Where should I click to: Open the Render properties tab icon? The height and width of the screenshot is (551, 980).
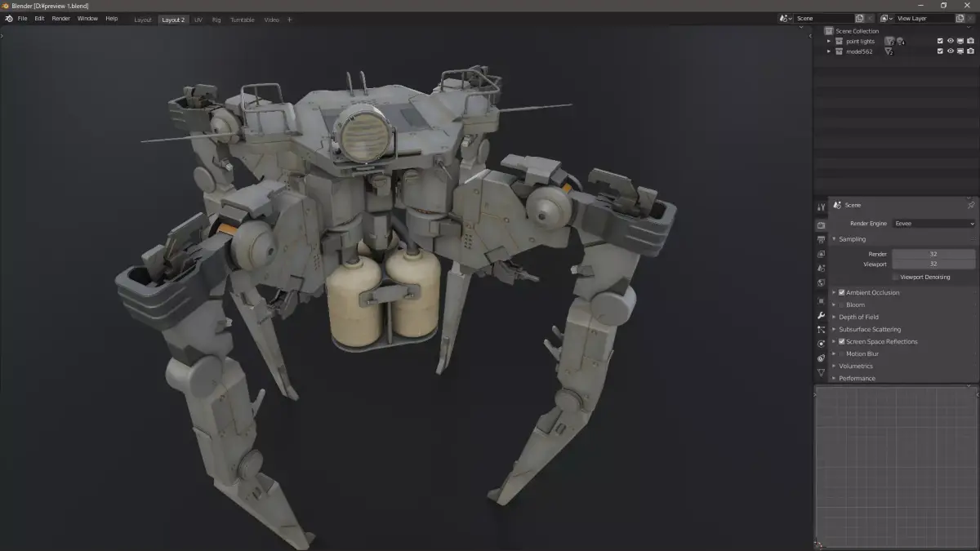[x=821, y=225]
